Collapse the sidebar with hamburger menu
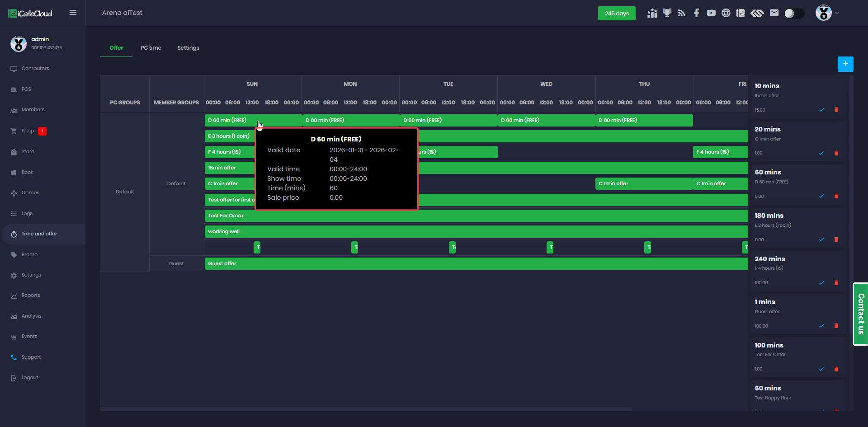This screenshot has height=427, width=868. 73,13
